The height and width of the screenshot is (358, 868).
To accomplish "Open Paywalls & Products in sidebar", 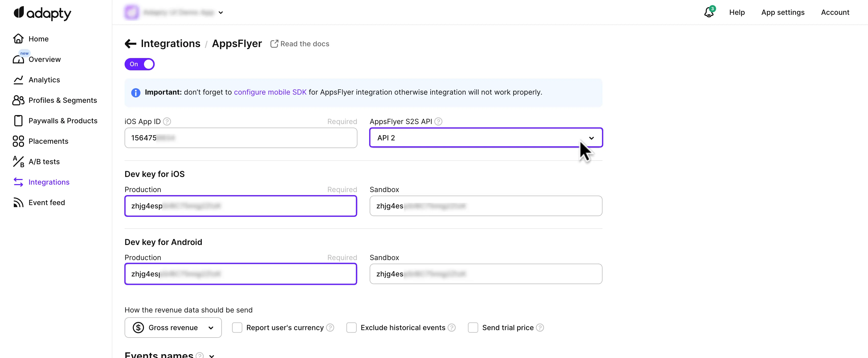I will pyautogui.click(x=63, y=121).
